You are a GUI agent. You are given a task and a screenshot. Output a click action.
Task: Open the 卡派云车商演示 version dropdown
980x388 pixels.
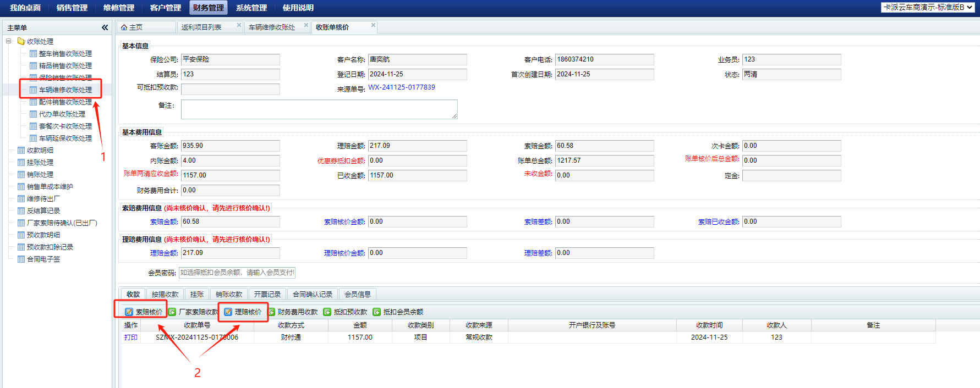tap(927, 7)
